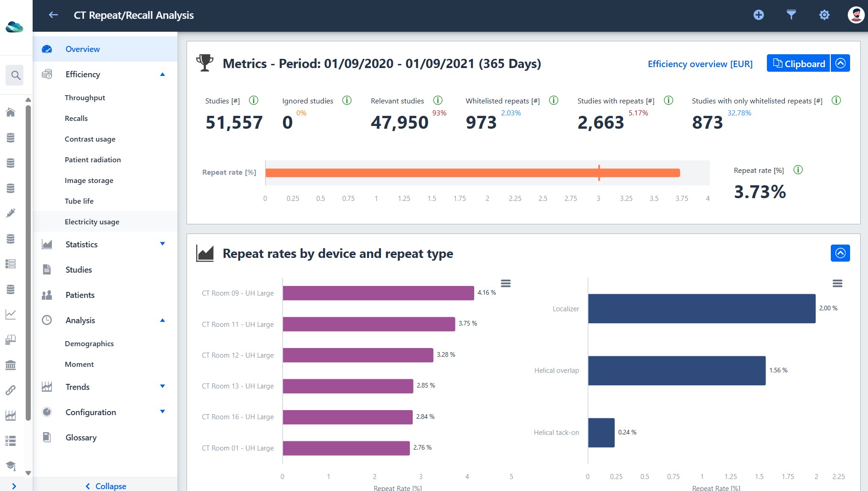The width and height of the screenshot is (868, 491).
Task: Open info icon next to Relevant studies
Action: pos(438,100)
